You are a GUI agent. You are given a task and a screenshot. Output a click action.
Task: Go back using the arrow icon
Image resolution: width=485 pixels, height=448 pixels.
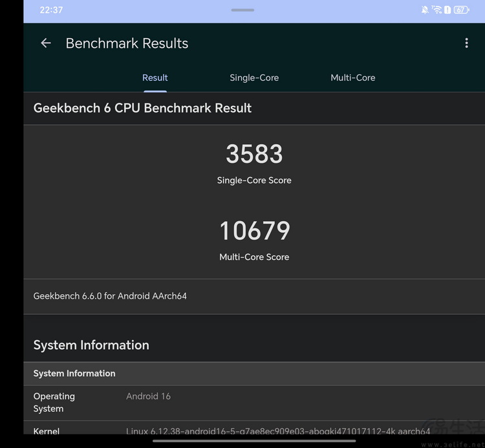tap(46, 43)
